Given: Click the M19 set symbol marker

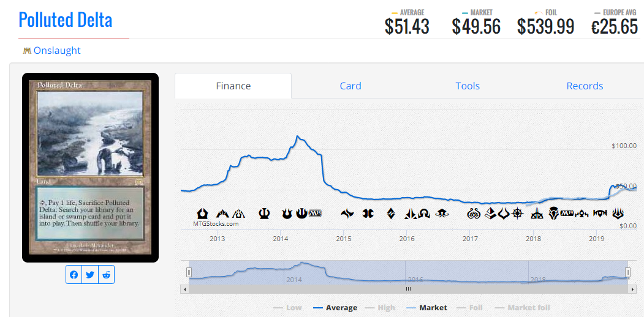Looking at the screenshot, I should (567, 213).
